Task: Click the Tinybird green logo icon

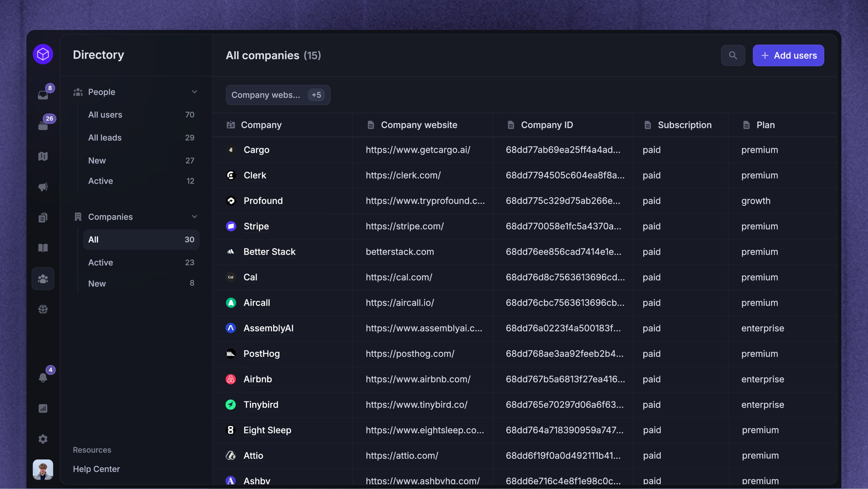Action: [231, 405]
